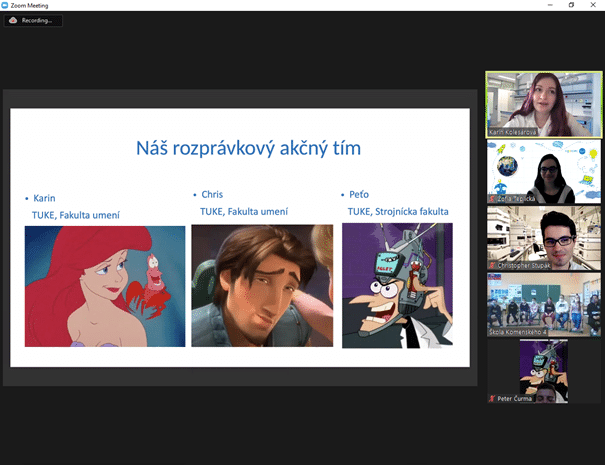Minimize the Zoom Meeting window

coord(550,5)
